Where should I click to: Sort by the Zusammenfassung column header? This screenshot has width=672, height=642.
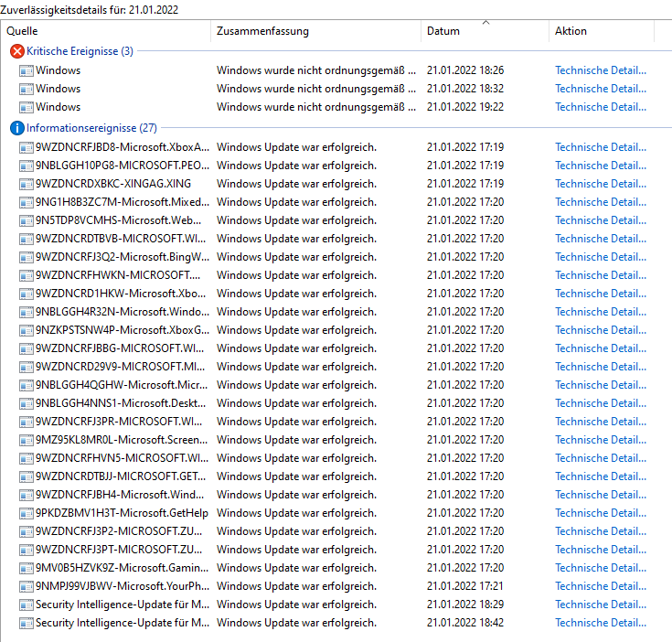coord(315,31)
